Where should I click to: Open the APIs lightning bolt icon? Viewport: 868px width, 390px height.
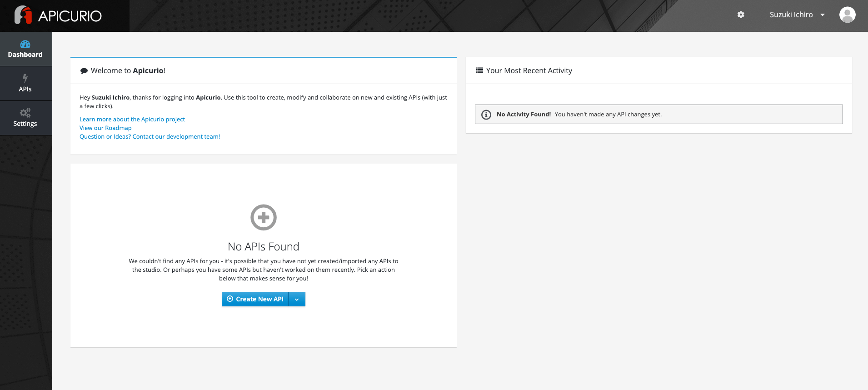[25, 78]
